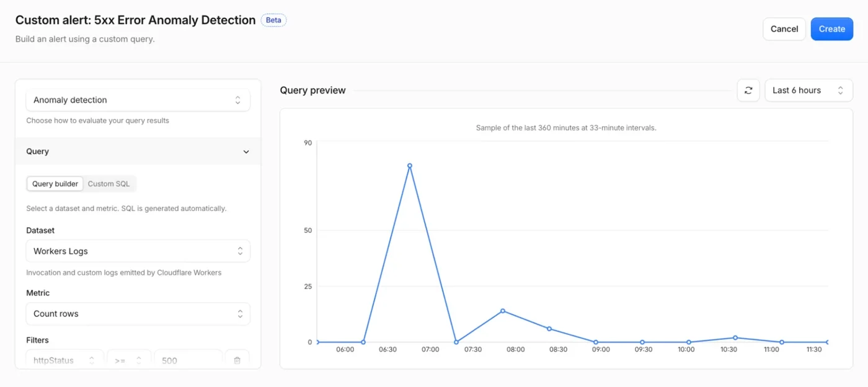Viewport: 868px width, 387px height.
Task: Open the httpStatus filter field dropdown
Action: pyautogui.click(x=64, y=360)
